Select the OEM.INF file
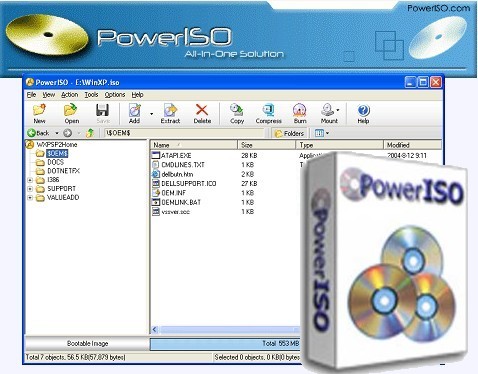478x374 pixels. (173, 193)
